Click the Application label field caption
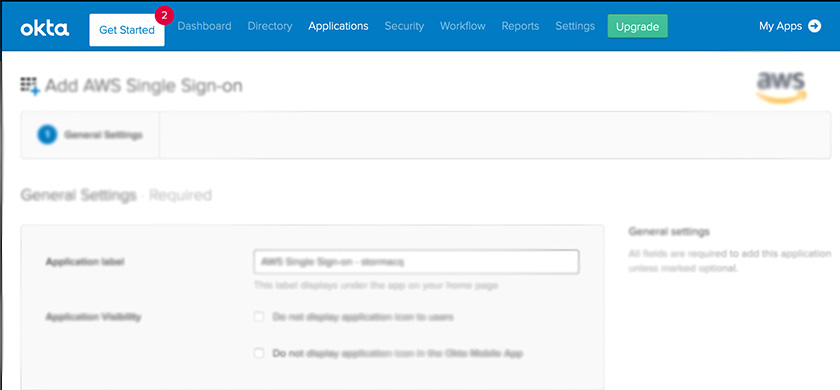 [85, 262]
